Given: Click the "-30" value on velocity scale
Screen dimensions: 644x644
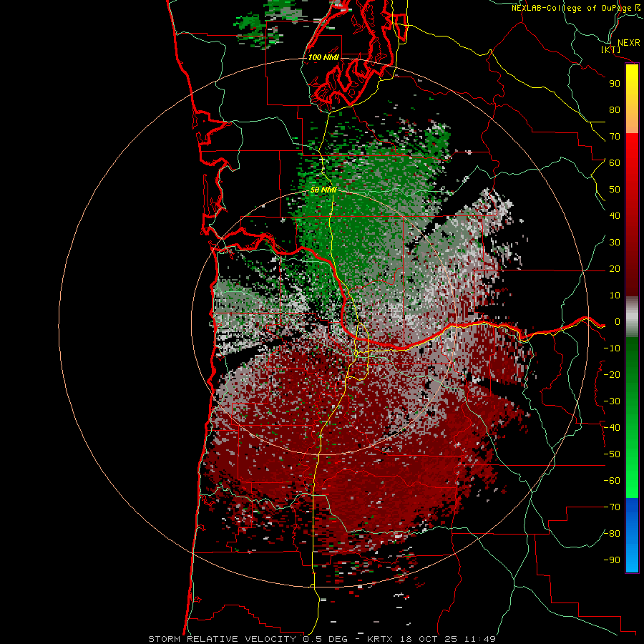Looking at the screenshot, I should [612, 401].
